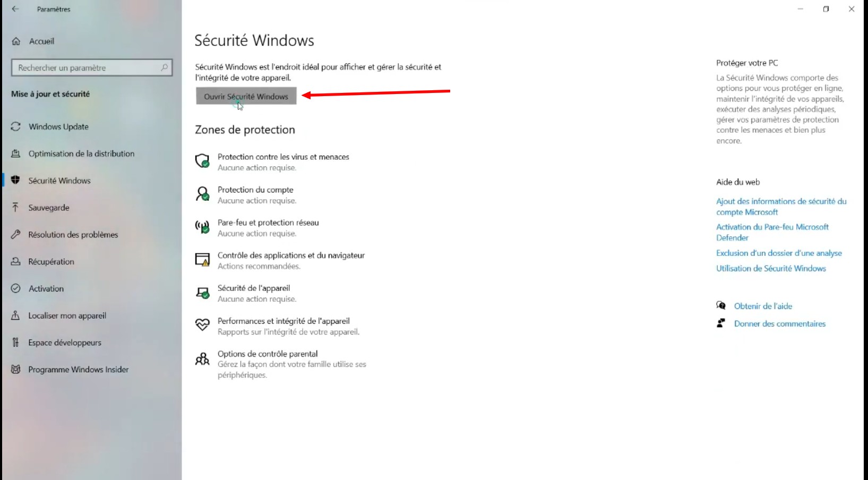Viewport: 868px width, 480px height.
Task: Click the app and browser control icon
Action: coord(202,260)
